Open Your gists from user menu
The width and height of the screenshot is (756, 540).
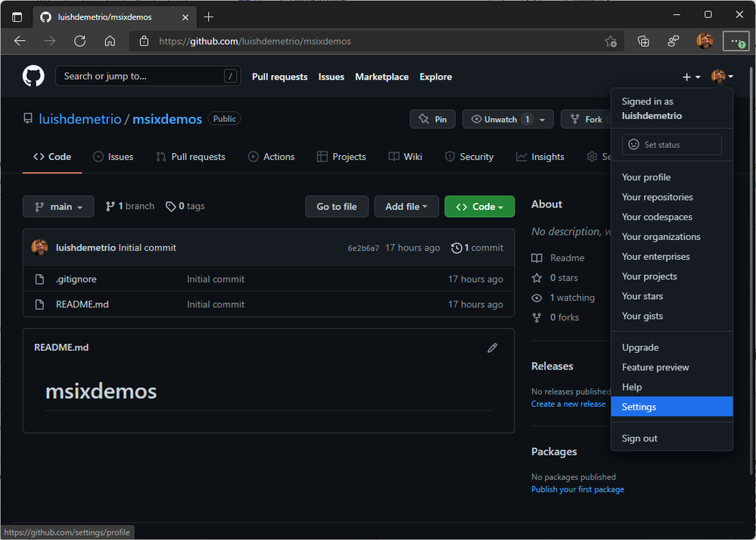pyautogui.click(x=672, y=316)
